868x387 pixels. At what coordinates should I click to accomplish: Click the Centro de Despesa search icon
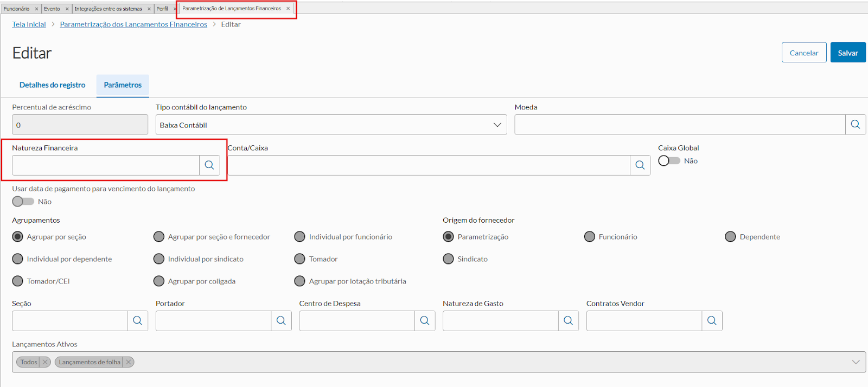[x=425, y=321]
